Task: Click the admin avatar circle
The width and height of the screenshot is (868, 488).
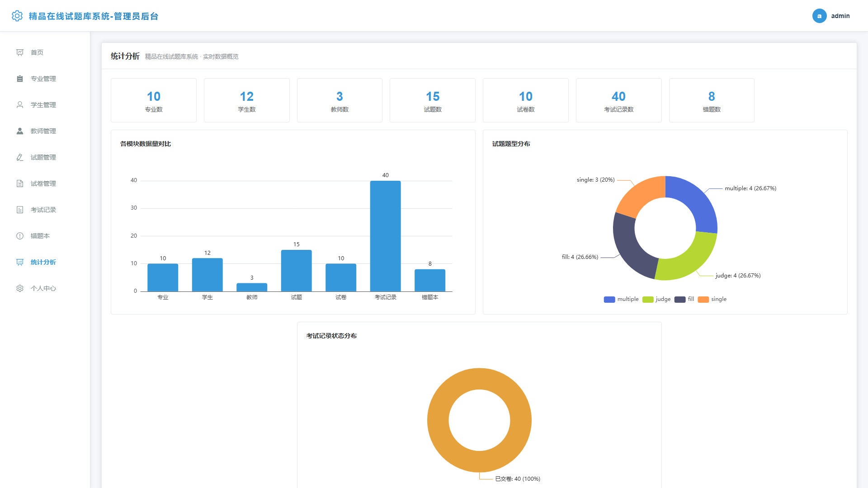Action: tap(819, 16)
